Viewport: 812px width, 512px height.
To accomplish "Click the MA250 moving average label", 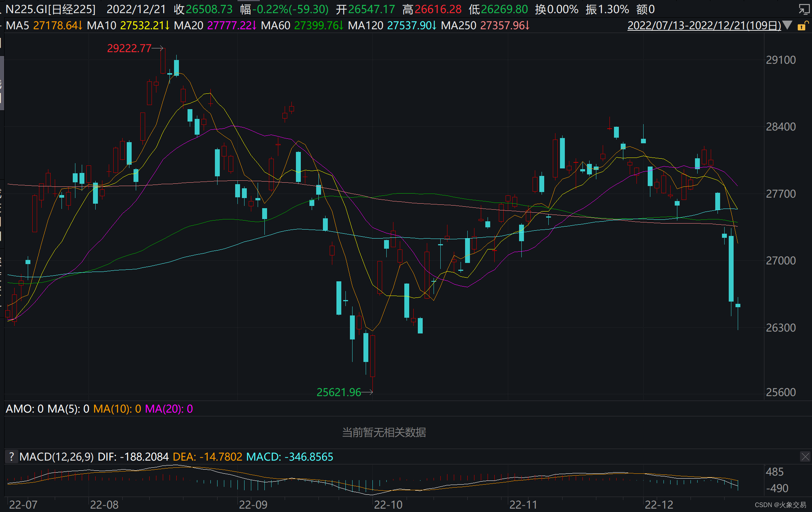I will click(x=458, y=26).
